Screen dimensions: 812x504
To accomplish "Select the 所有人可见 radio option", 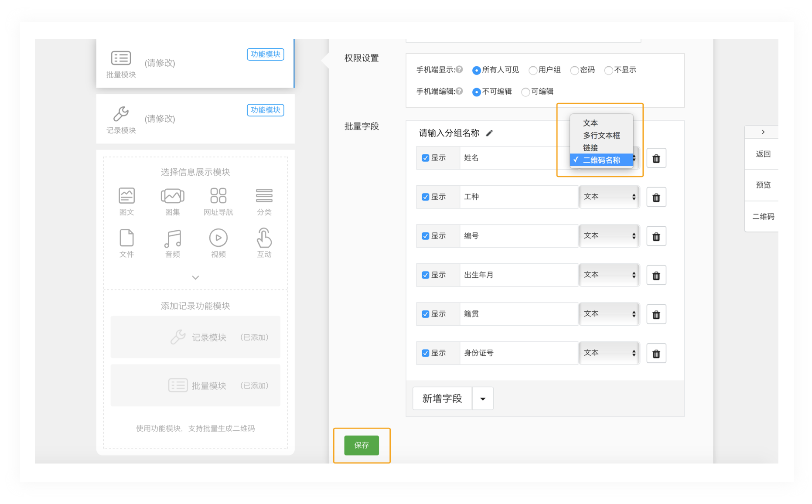I will (x=477, y=70).
